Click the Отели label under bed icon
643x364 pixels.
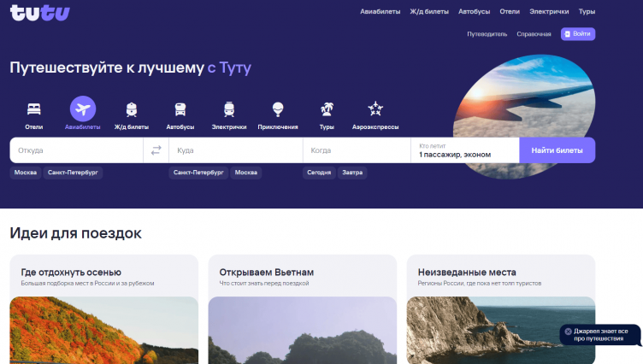pyautogui.click(x=34, y=127)
